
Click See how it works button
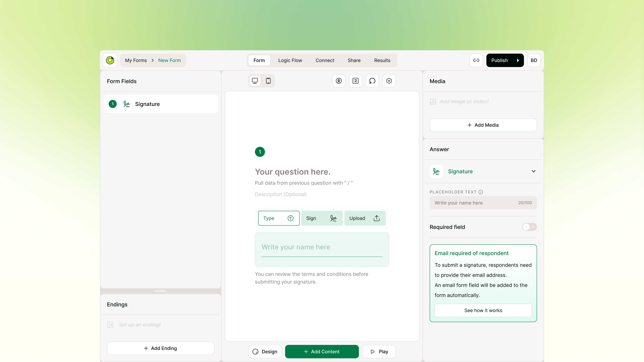pos(483,310)
